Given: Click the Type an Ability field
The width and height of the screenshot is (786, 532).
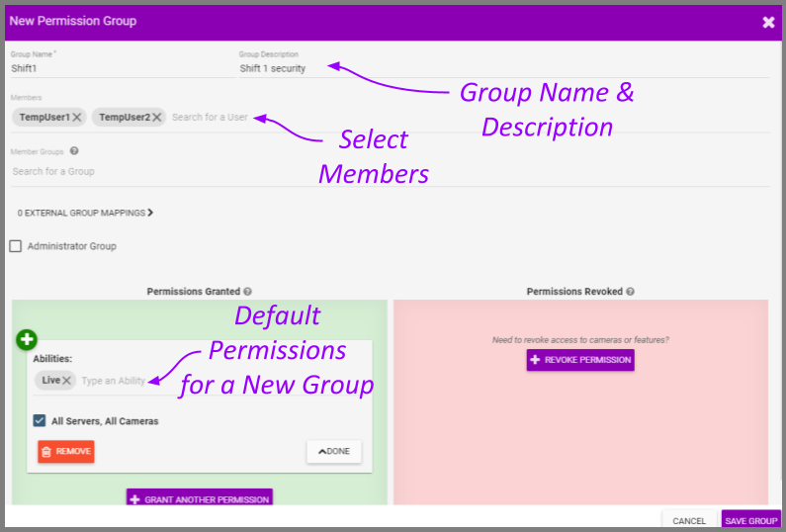Looking at the screenshot, I should coord(113,381).
